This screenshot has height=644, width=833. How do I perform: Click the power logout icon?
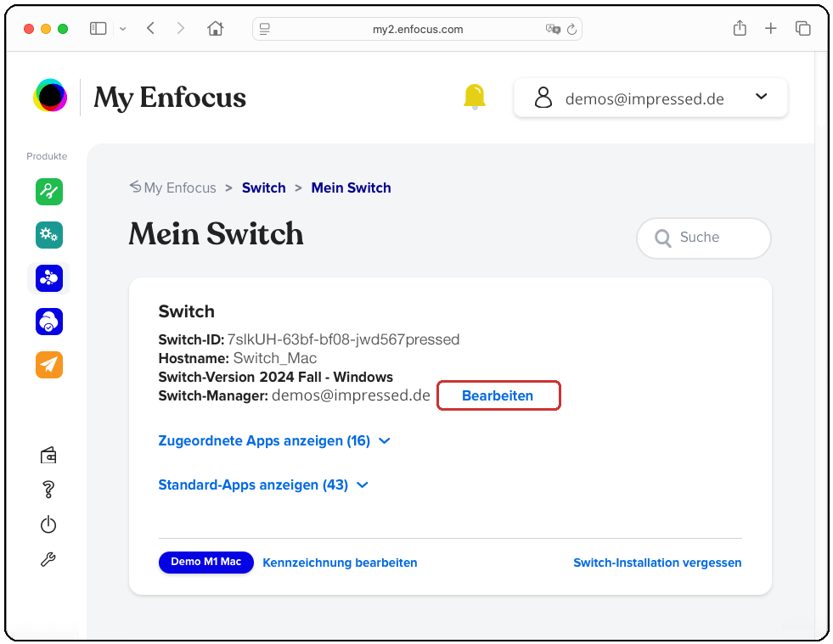(x=48, y=524)
